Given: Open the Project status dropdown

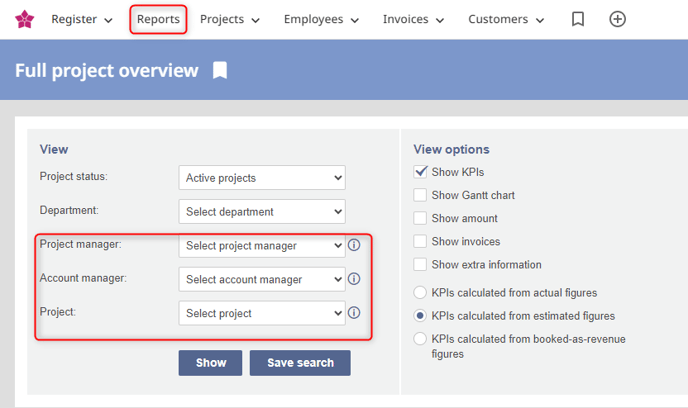Looking at the screenshot, I should 262,178.
